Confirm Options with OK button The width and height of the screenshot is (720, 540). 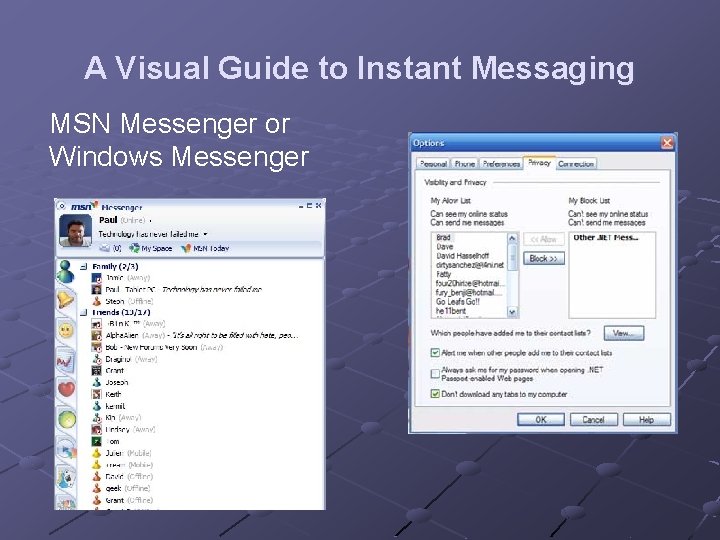[x=541, y=419]
